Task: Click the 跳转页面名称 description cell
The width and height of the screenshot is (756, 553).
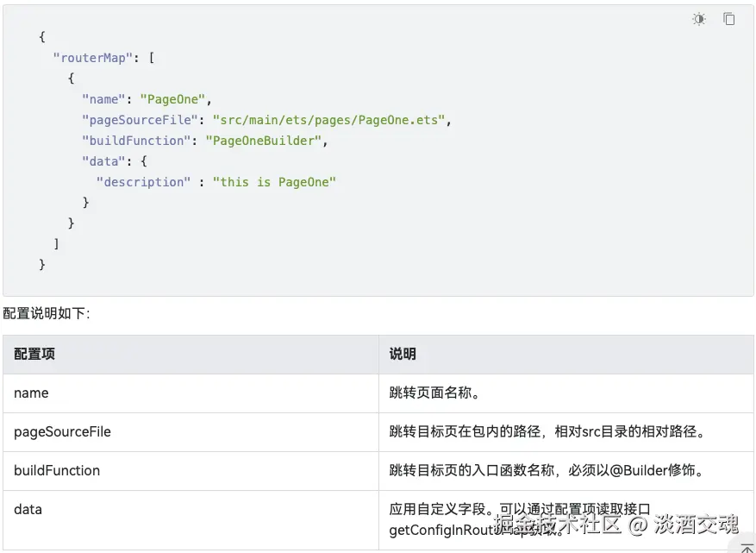Action: coord(434,393)
